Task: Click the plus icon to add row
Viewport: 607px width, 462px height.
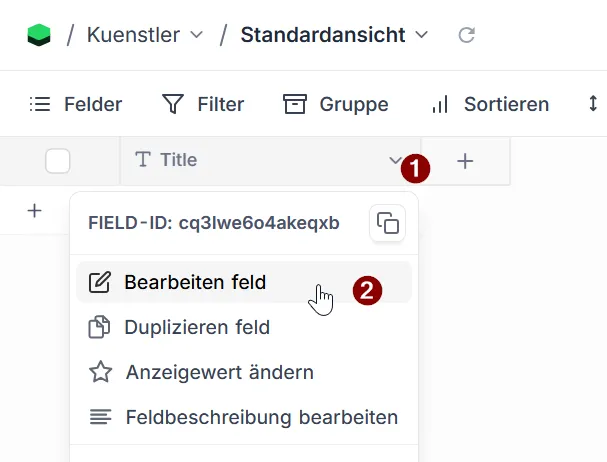Action: (35, 210)
